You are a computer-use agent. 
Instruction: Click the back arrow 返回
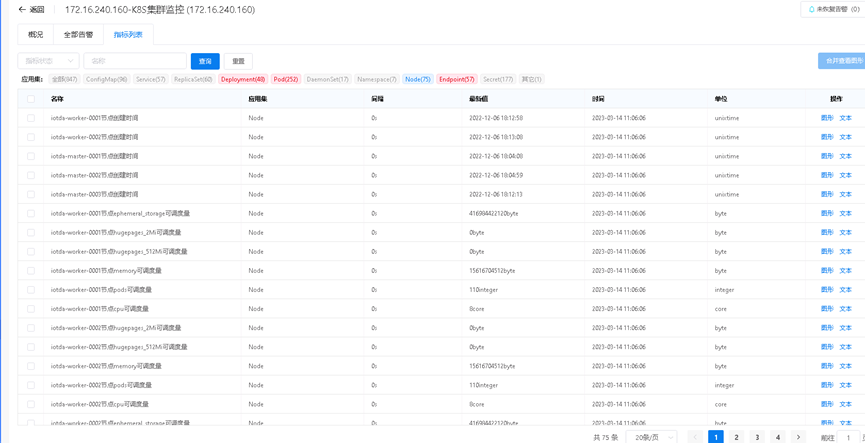(x=31, y=10)
